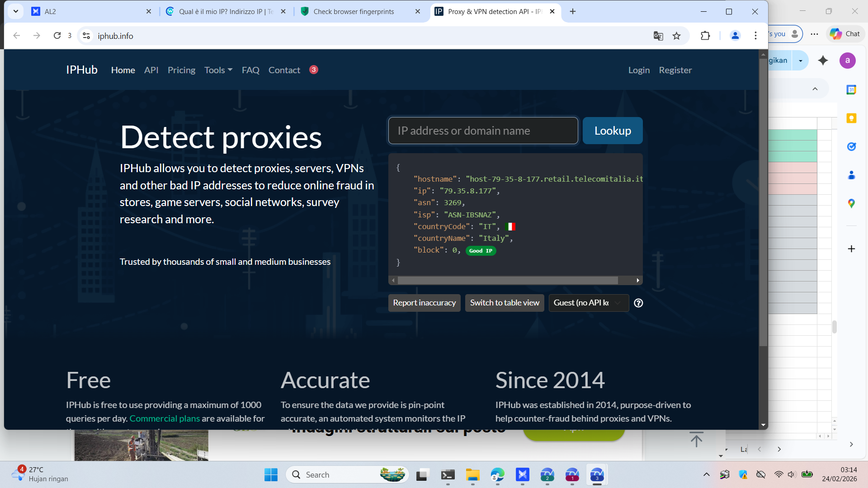
Task: Expand the Tools dropdown in navbar
Action: (218, 70)
